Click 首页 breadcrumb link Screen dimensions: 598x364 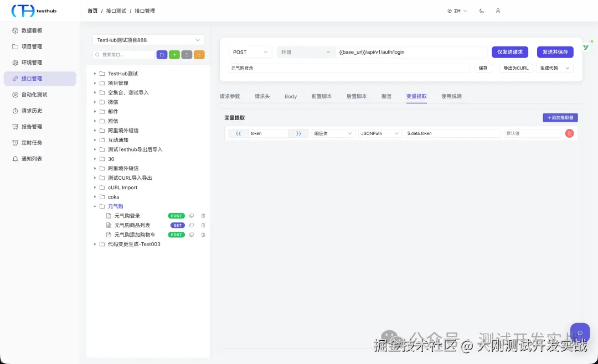point(92,11)
